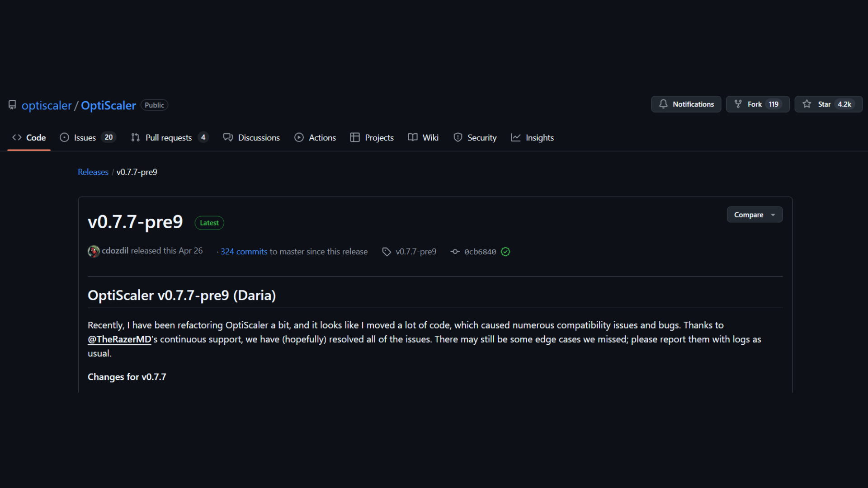
Task: Click the Security shield icon
Action: 458,137
